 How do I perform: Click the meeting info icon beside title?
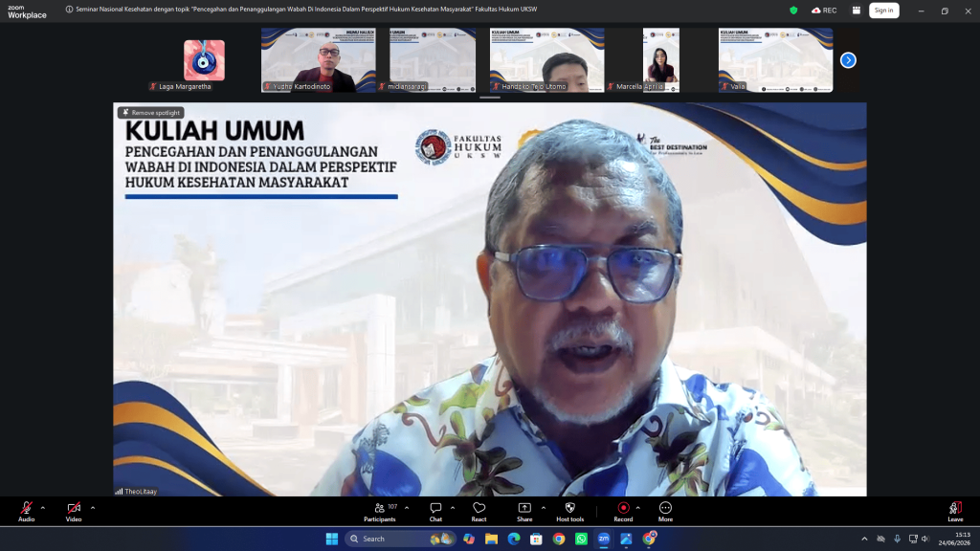tap(69, 10)
